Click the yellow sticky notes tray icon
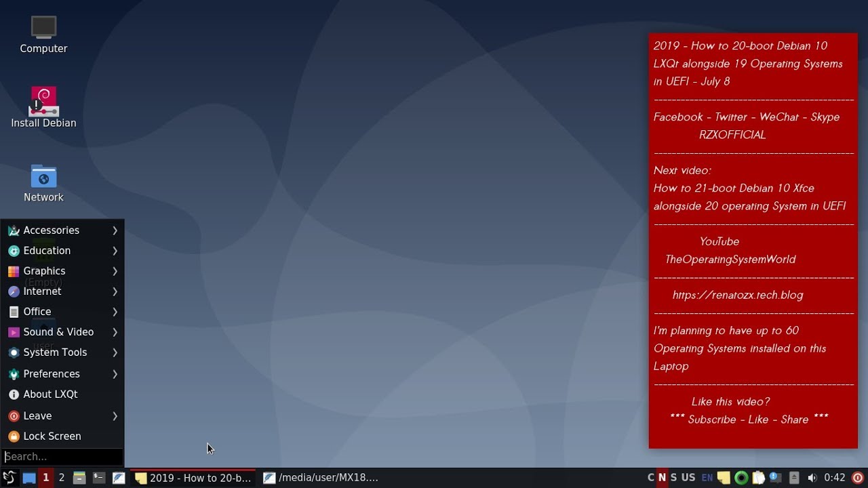This screenshot has height=488, width=868. 724,478
